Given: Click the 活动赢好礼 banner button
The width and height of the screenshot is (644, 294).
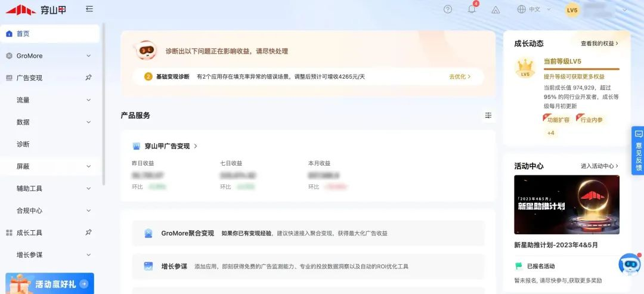Looking at the screenshot, I should [x=49, y=283].
